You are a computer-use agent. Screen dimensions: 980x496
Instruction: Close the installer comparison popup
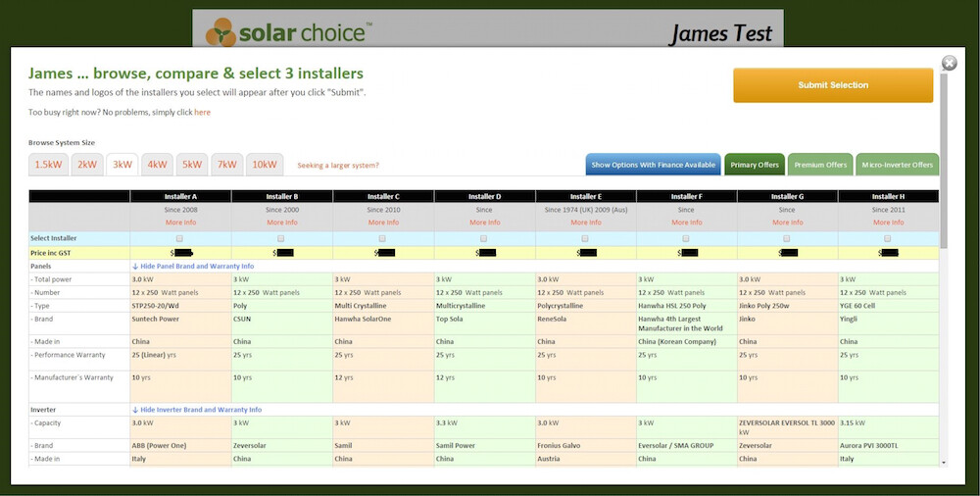pos(949,63)
